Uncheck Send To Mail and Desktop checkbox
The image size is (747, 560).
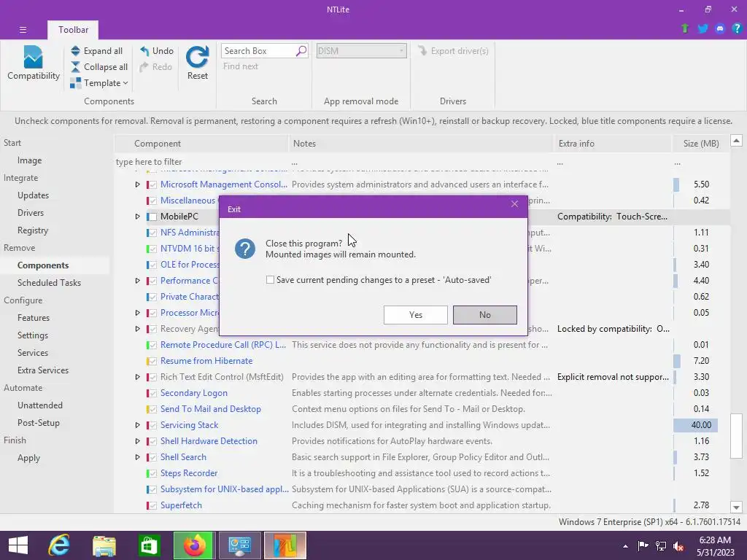[x=152, y=409]
